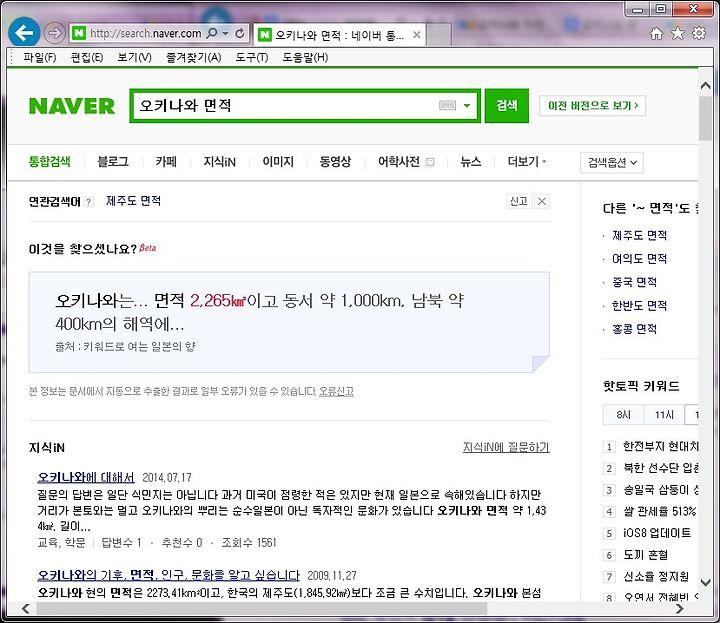Click hot keyword 쌀 관세율 513%
This screenshot has height=623, width=720.
pyautogui.click(x=659, y=511)
